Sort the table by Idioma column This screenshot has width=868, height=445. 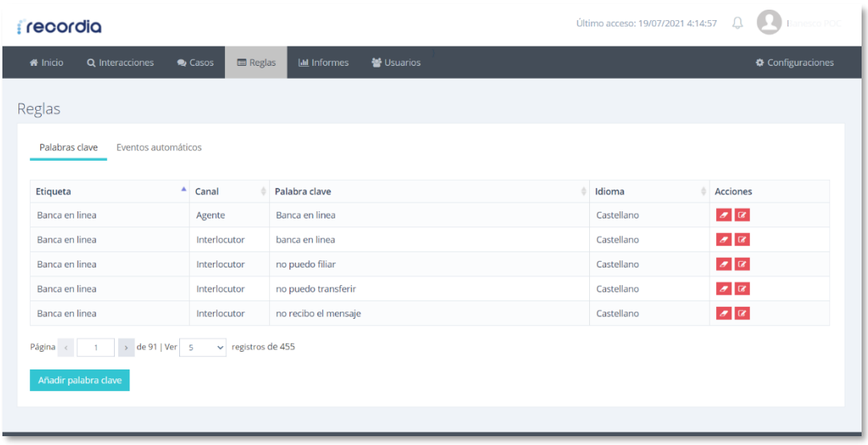[649, 191]
